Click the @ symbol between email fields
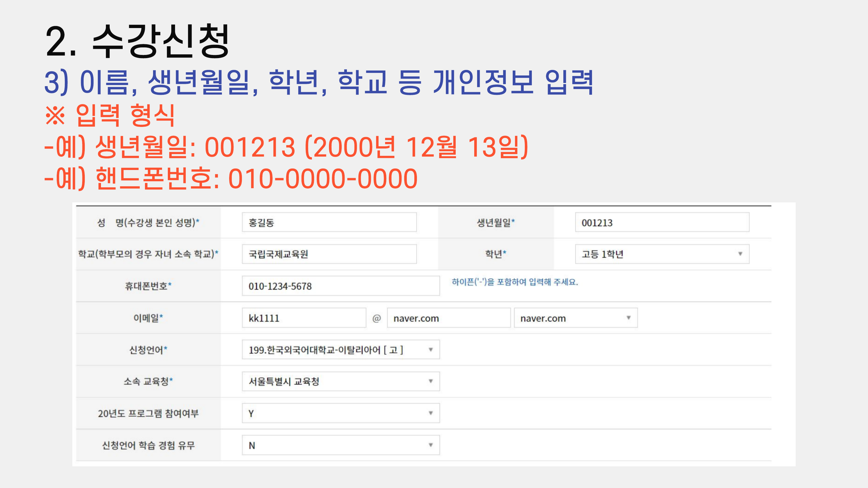The width and height of the screenshot is (868, 488). click(x=376, y=318)
